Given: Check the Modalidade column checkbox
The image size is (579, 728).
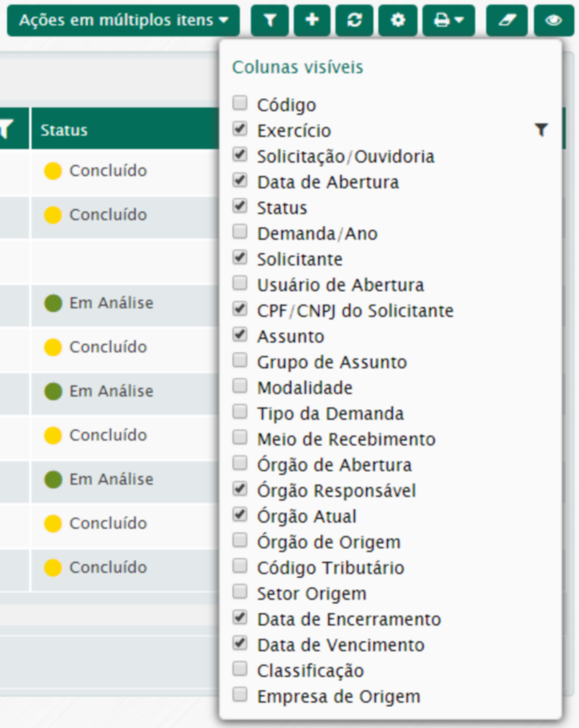Looking at the screenshot, I should (240, 386).
